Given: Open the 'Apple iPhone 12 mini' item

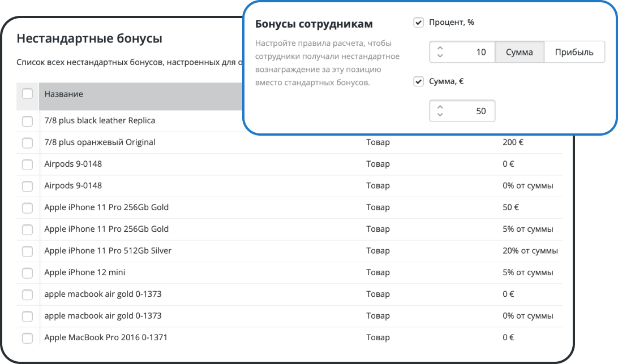Looking at the screenshot, I should (85, 272).
